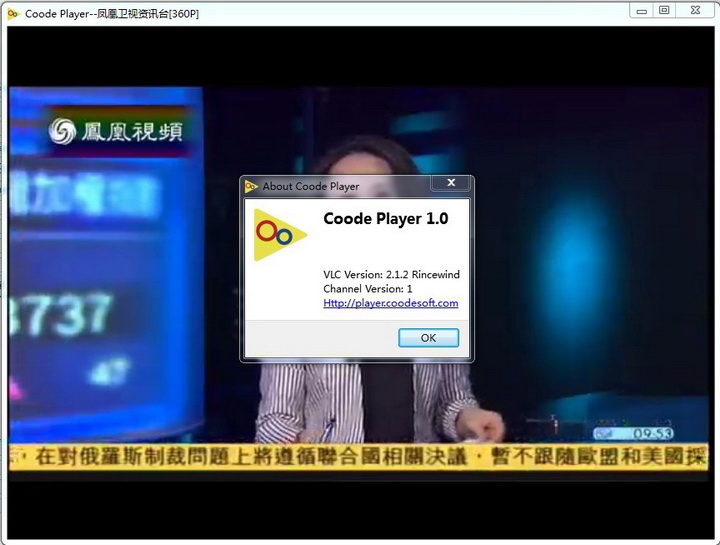The width and height of the screenshot is (720, 545).
Task: Click the Coode Player logo in the About dialog
Action: click(x=280, y=235)
